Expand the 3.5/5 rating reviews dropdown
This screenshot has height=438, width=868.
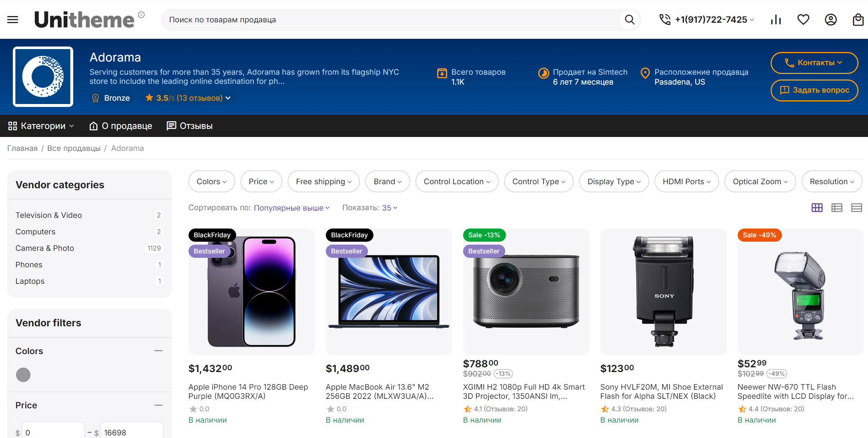189,98
